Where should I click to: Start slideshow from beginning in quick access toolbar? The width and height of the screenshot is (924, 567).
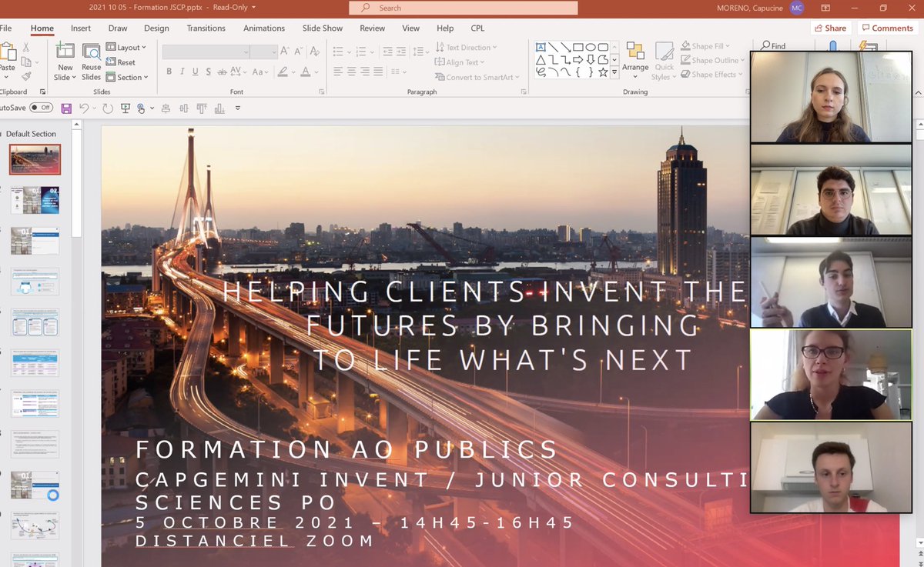[126, 108]
